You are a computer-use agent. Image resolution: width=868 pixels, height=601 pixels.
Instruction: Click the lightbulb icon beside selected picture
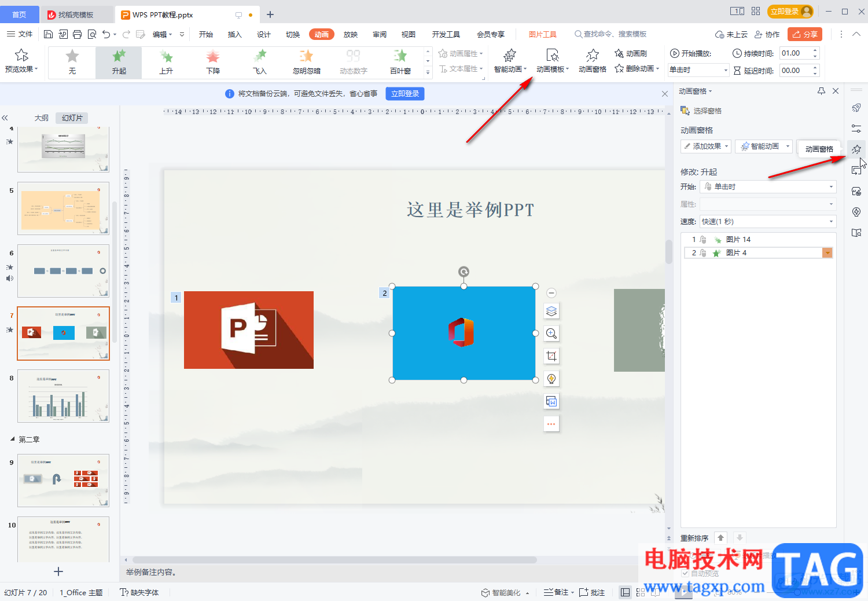coord(551,379)
